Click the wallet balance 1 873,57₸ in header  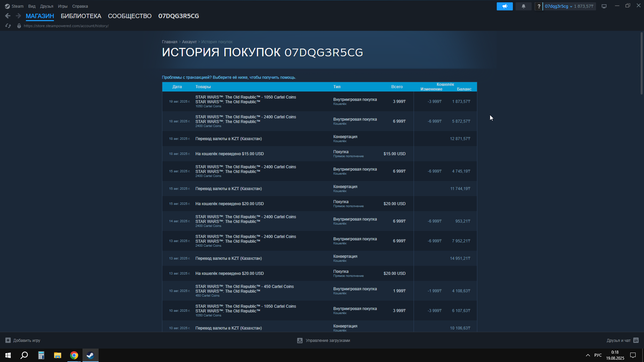584,6
